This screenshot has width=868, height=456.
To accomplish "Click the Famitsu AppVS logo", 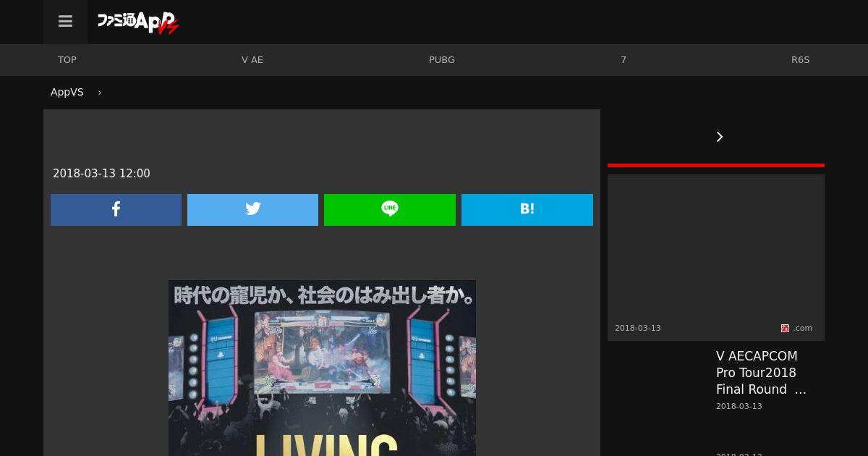I will coord(138,22).
